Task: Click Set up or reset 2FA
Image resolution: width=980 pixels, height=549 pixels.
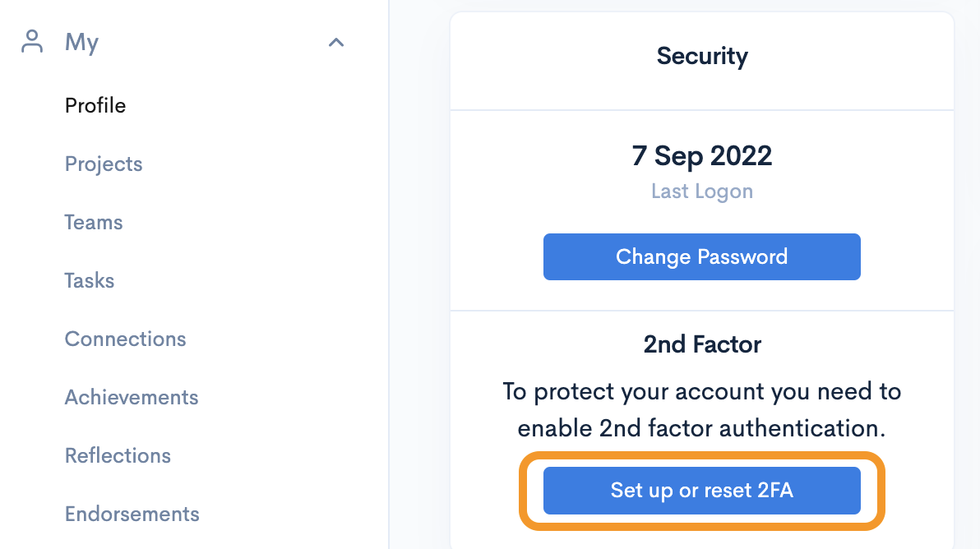Action: point(701,491)
